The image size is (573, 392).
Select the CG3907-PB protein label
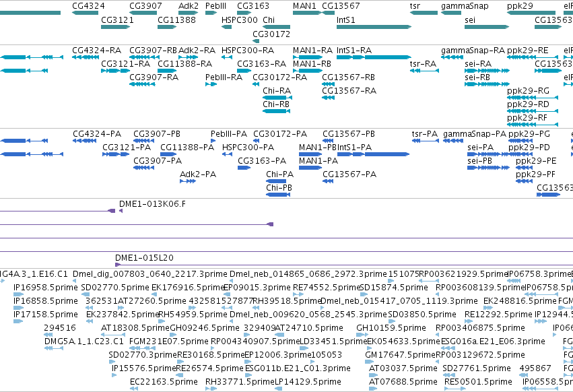157,134
